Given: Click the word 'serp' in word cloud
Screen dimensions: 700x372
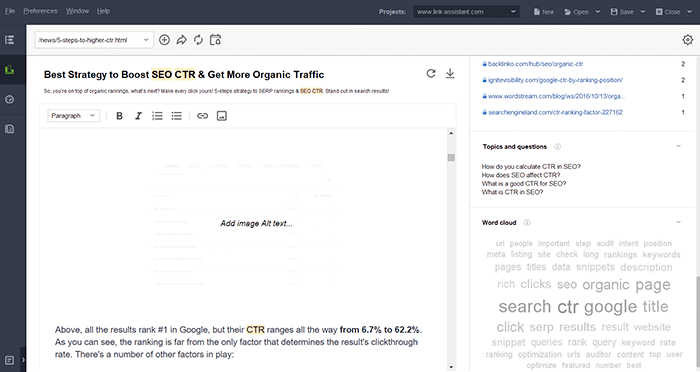Looking at the screenshot, I should point(542,327).
